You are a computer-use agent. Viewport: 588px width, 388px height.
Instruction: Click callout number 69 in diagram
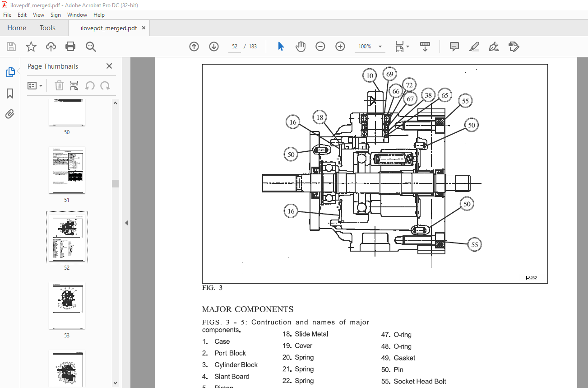389,74
